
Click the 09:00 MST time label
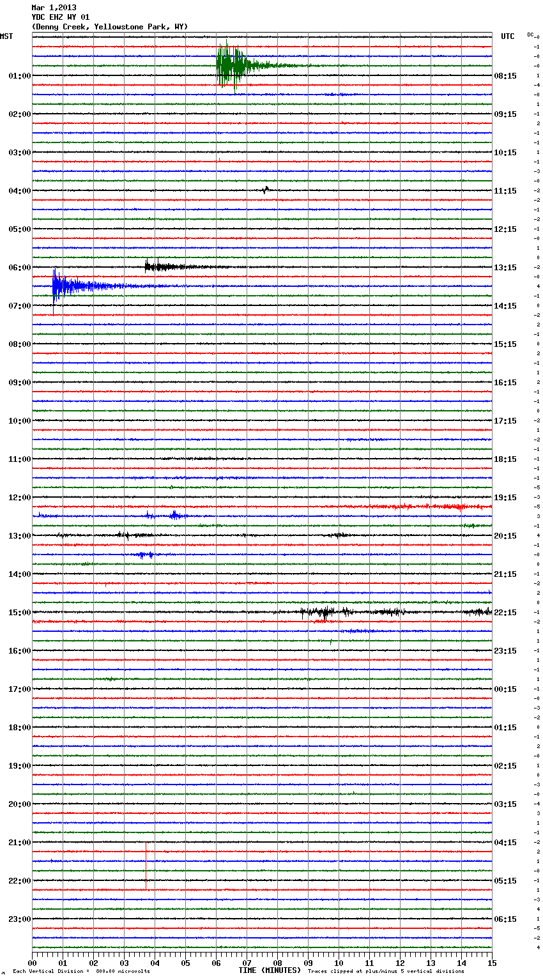(x=20, y=383)
